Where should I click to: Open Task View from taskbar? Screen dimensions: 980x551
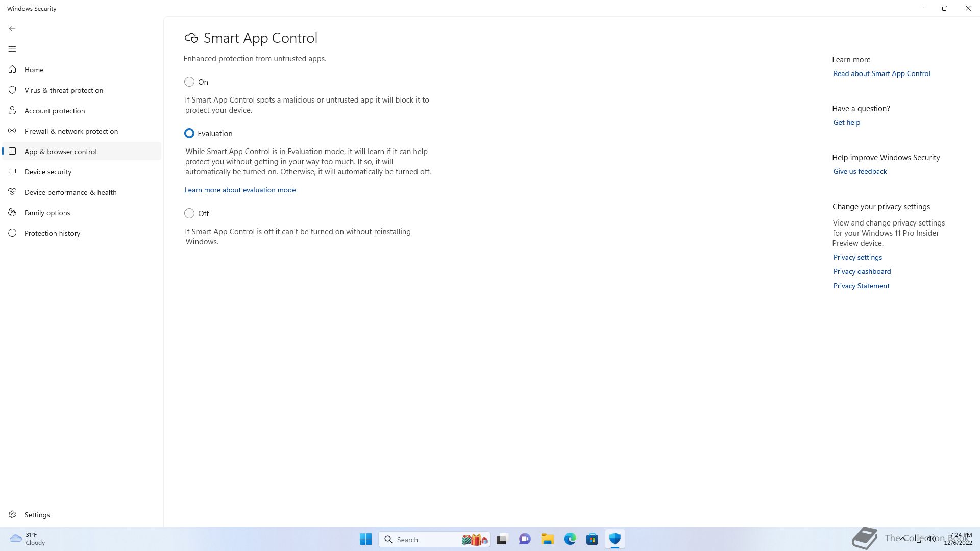(502, 539)
